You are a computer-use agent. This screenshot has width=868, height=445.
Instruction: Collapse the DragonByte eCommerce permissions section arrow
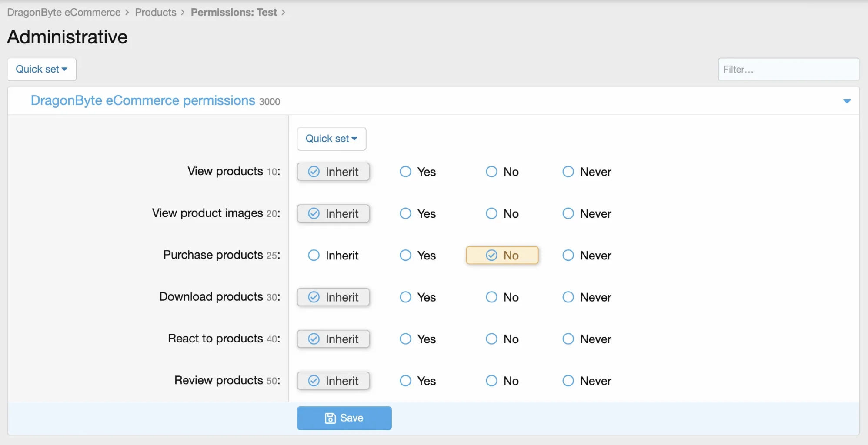tap(847, 101)
